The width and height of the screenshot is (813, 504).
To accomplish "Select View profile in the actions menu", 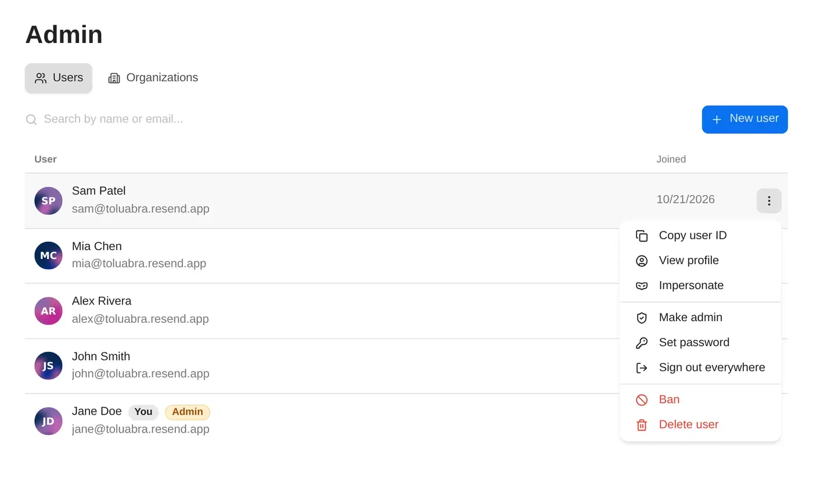I will coord(700,261).
